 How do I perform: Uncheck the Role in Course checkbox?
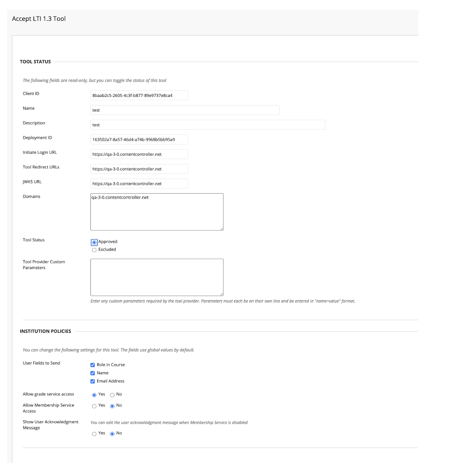click(x=93, y=365)
